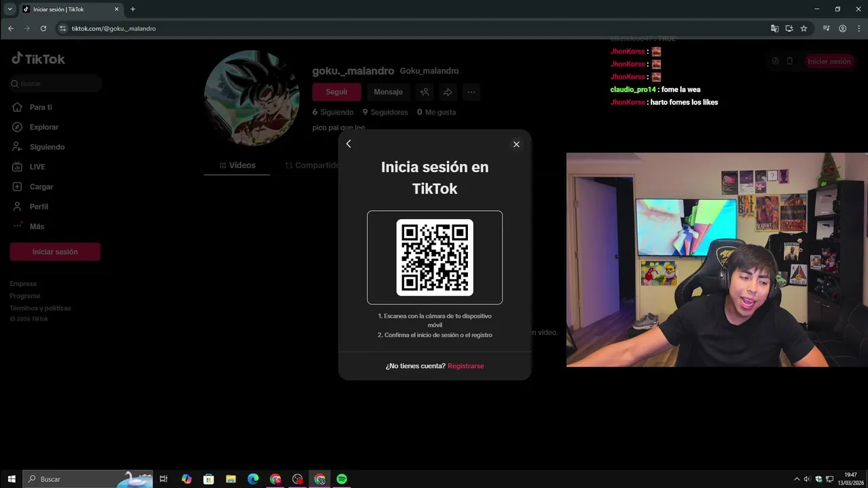The image size is (868, 488).
Task: Open Task View on taskbar
Action: click(163, 479)
